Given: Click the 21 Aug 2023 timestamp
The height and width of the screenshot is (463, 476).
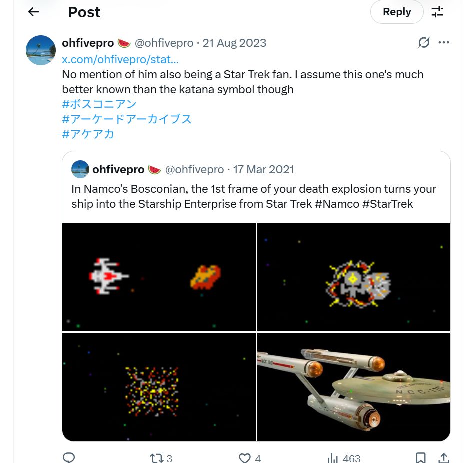Looking at the screenshot, I should 234,43.
